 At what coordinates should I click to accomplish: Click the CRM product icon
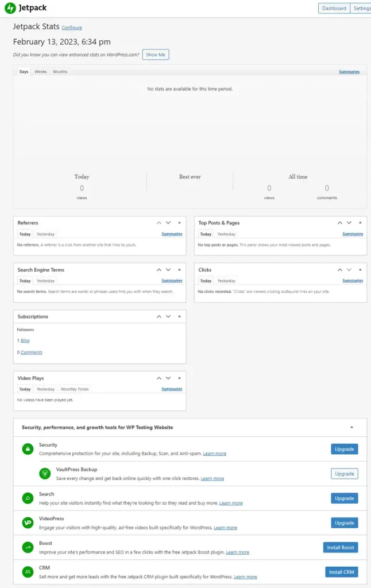pyautogui.click(x=28, y=572)
